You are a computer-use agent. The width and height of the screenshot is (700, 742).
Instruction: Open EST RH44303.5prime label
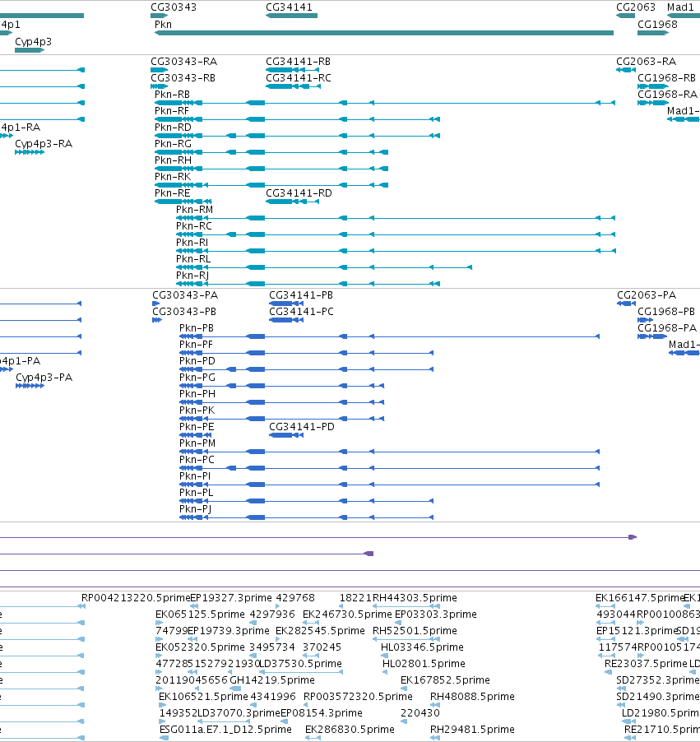pos(415,598)
